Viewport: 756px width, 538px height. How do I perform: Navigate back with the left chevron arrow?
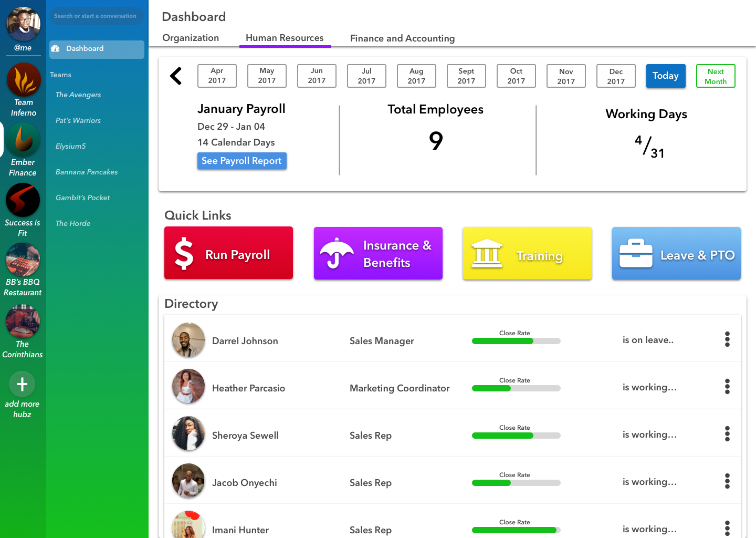click(176, 76)
